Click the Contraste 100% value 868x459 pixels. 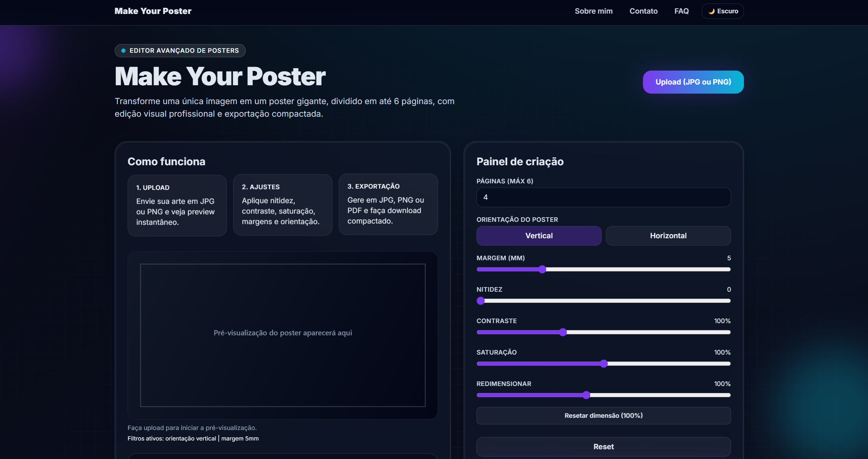[x=722, y=321]
